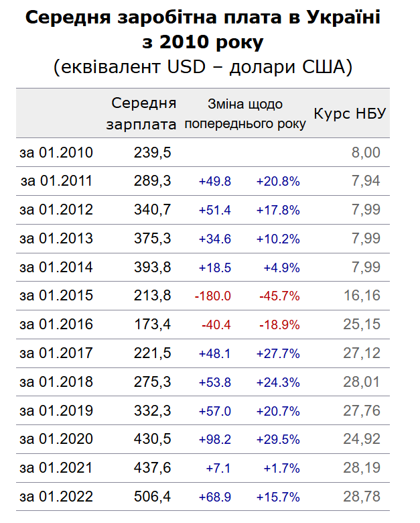Click the +1.7% percentage cell
The image size is (420, 523).
coord(281,469)
